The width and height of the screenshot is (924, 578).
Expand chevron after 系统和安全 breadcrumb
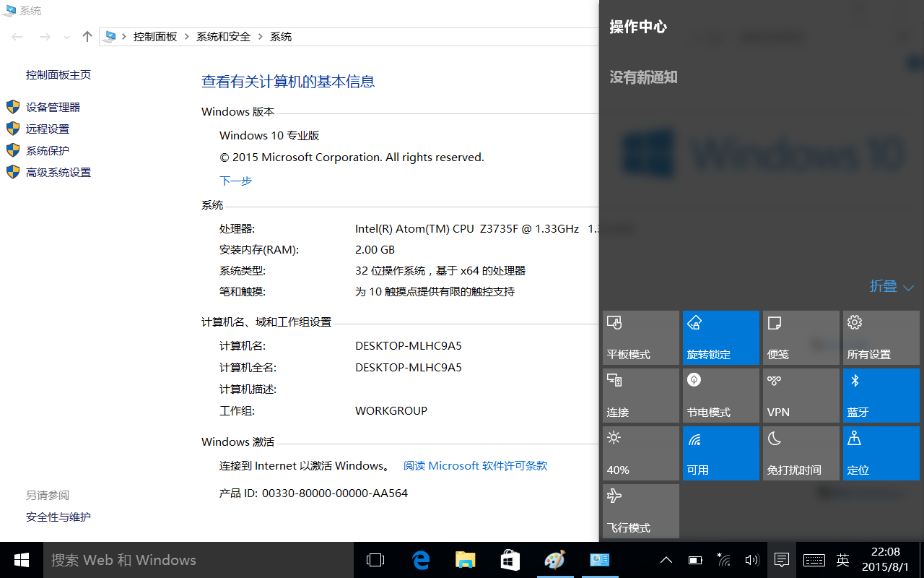click(x=261, y=37)
